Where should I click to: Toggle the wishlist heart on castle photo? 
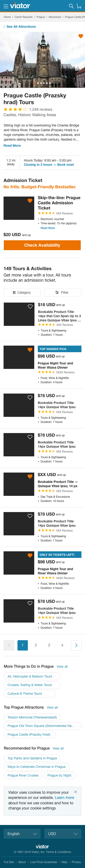pos(81,36)
